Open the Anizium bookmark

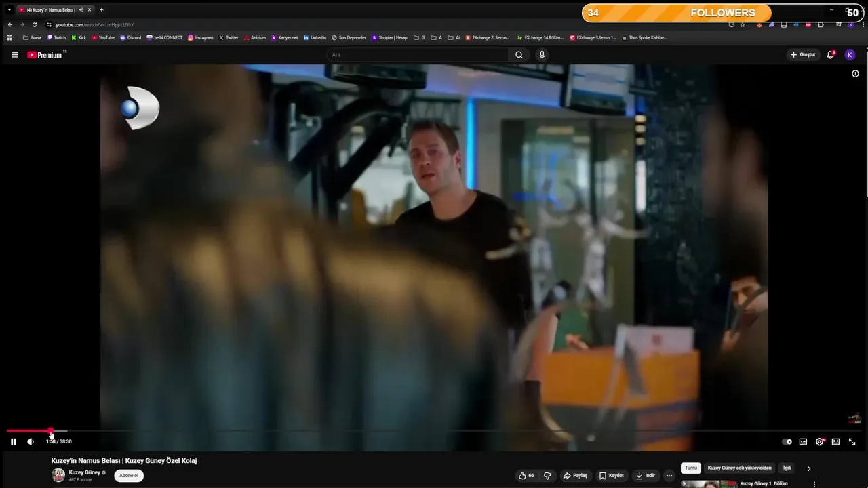(x=254, y=37)
